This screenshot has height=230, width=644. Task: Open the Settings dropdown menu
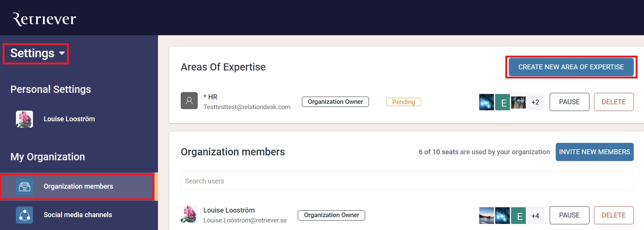pos(36,53)
